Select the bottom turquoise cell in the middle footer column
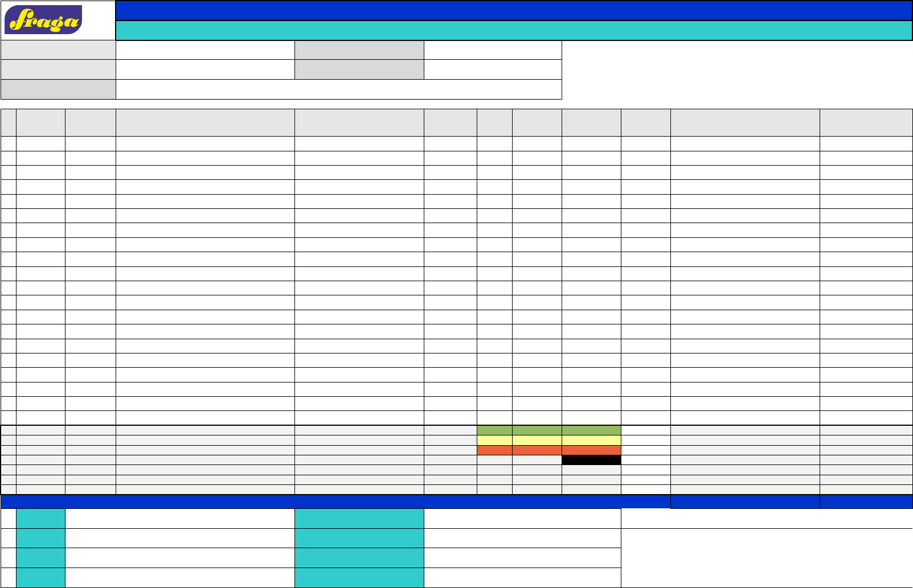Image resolution: width=913 pixels, height=588 pixels. point(359,577)
